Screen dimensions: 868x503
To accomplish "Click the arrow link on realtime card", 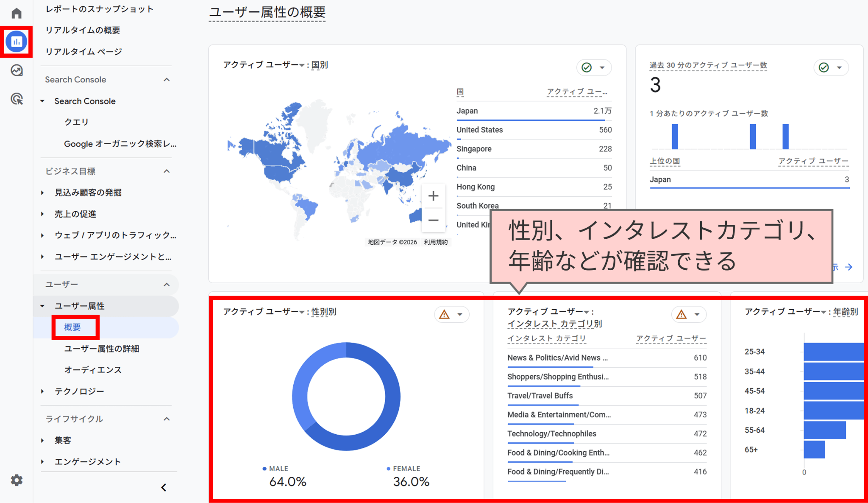I will pyautogui.click(x=849, y=267).
